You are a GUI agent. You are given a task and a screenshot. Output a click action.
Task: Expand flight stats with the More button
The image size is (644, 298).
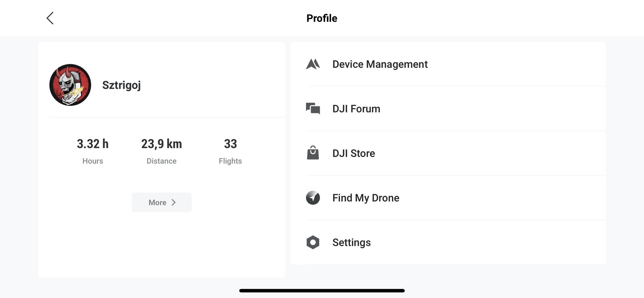click(x=161, y=202)
